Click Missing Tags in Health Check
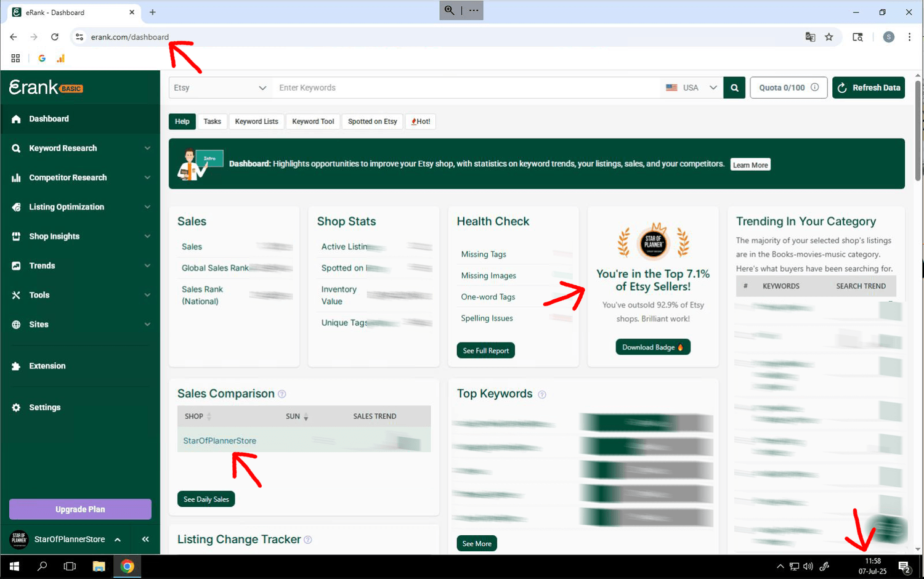 [x=484, y=254]
